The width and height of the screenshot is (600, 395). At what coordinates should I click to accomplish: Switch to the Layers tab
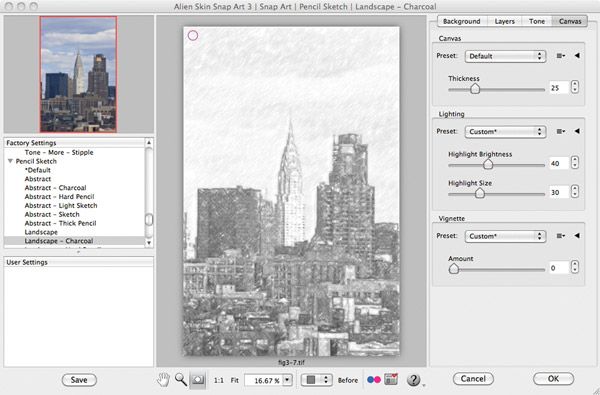click(504, 21)
